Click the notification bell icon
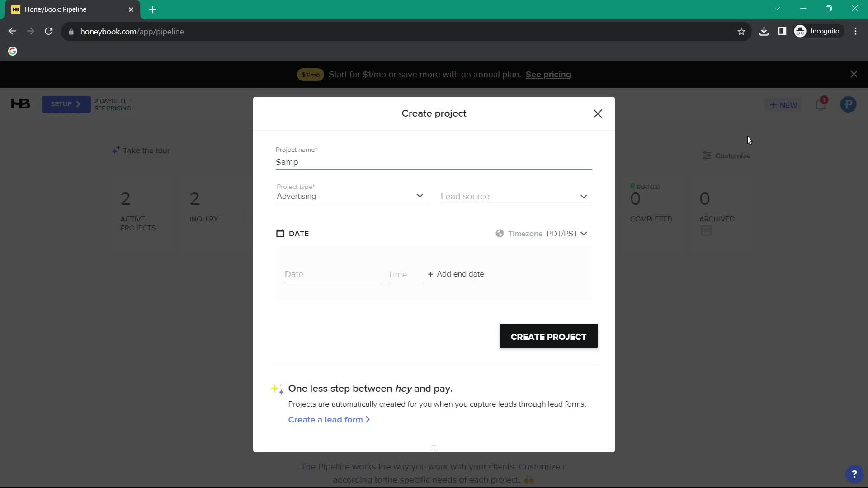This screenshot has height=488, width=868. click(821, 104)
